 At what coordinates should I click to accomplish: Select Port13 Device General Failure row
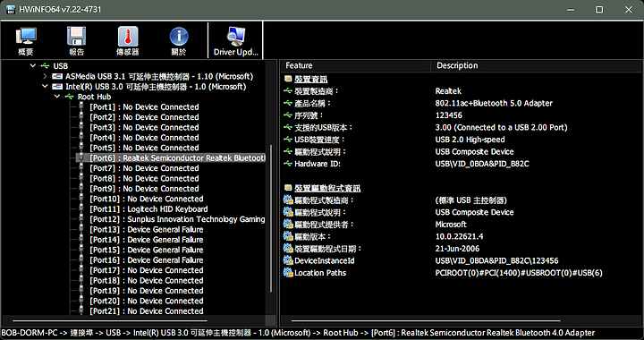click(146, 230)
